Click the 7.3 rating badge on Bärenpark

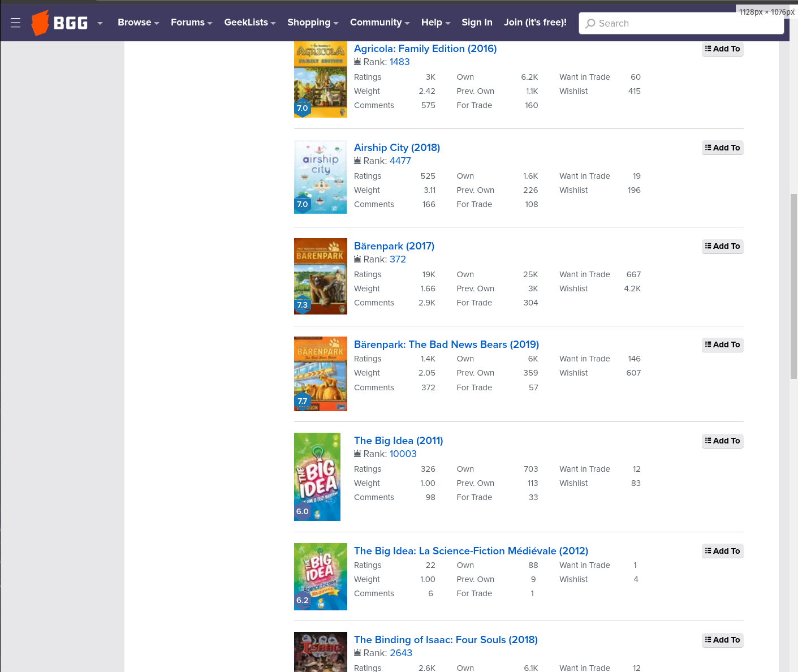[303, 305]
